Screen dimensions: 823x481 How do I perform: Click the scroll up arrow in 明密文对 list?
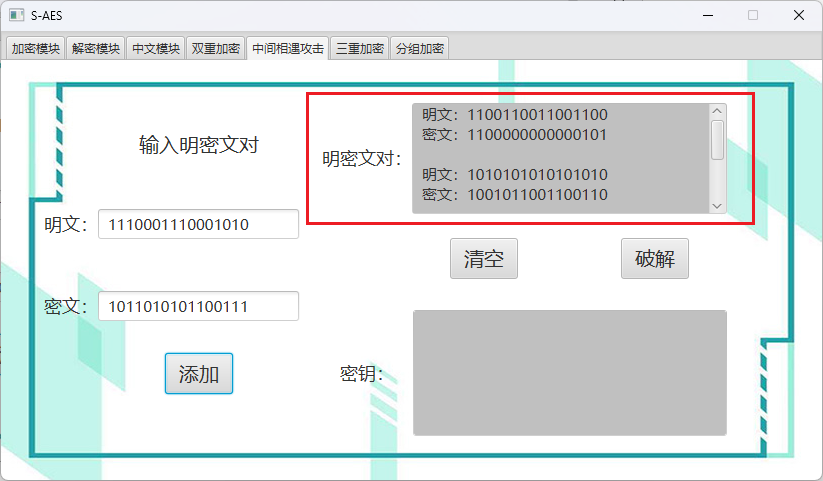tap(717, 111)
